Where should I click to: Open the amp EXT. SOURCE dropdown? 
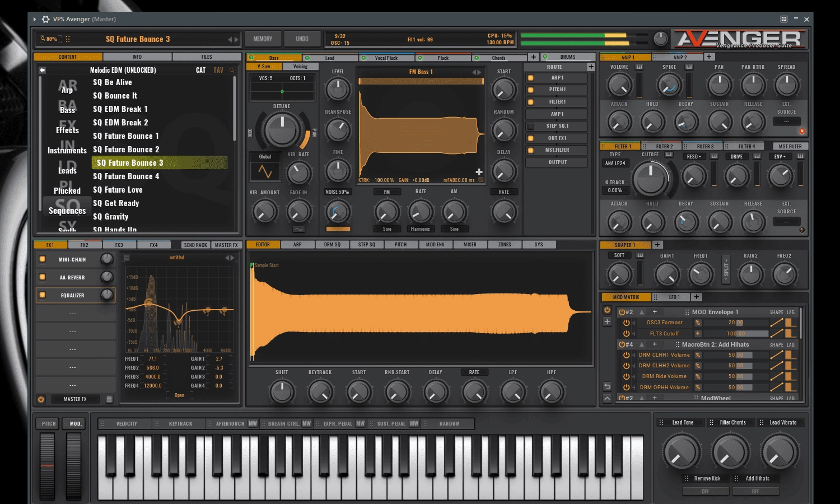(786, 121)
